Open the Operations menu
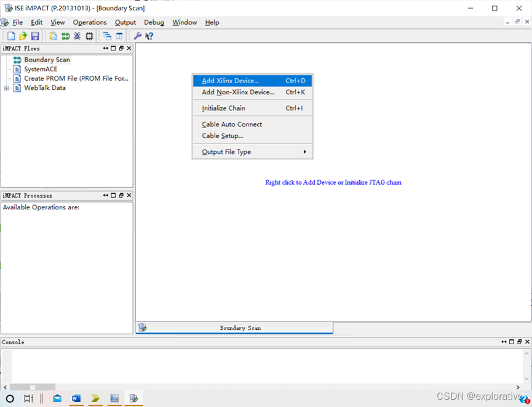Screen dimensions: 532x407 [90, 22]
